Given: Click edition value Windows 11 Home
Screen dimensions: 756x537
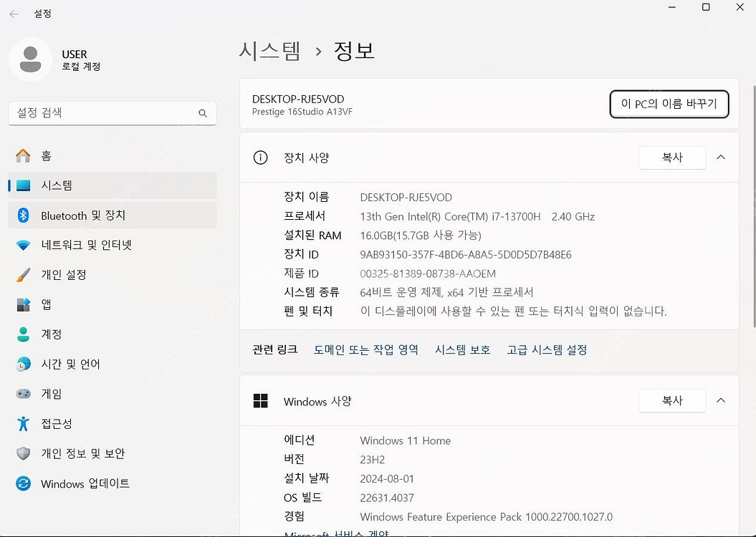Looking at the screenshot, I should pos(405,440).
